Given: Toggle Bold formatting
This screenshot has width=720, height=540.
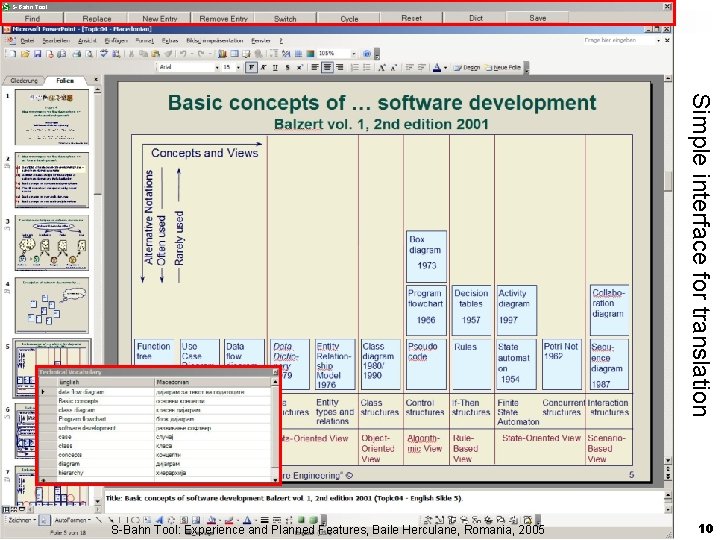Looking at the screenshot, I should click(251, 68).
